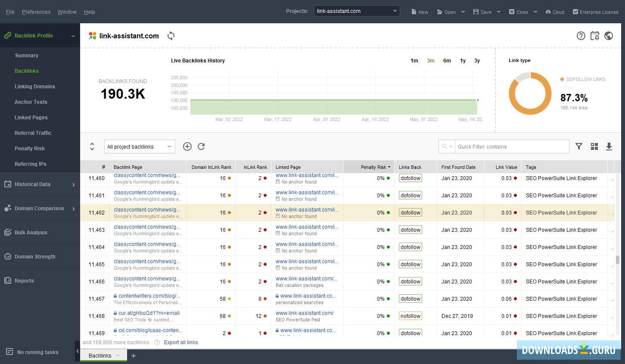Click the refresh icon beside link-assistant.com title
The height and width of the screenshot is (364, 625).
pyautogui.click(x=171, y=36)
